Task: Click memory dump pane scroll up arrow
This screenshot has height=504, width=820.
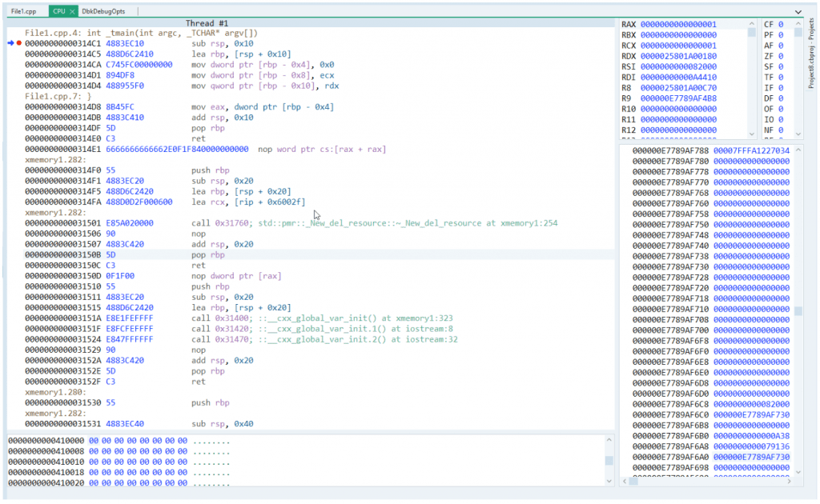Action: [609, 440]
